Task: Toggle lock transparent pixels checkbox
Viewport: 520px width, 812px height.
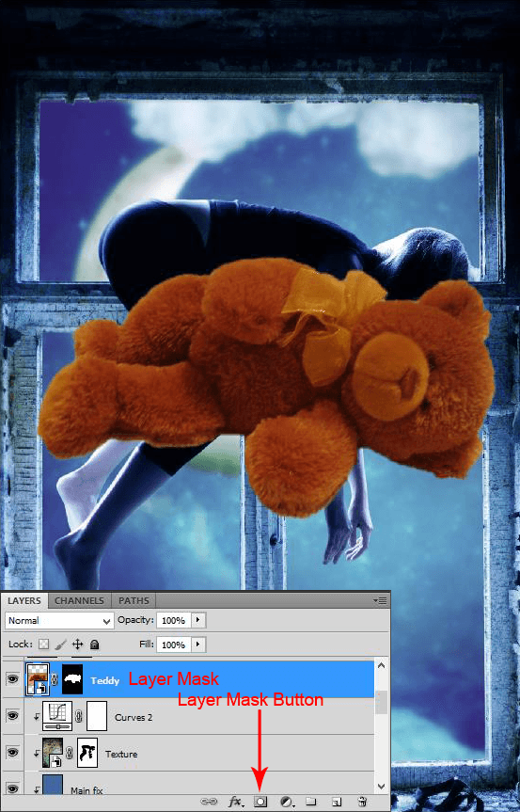Action: pyautogui.click(x=44, y=645)
